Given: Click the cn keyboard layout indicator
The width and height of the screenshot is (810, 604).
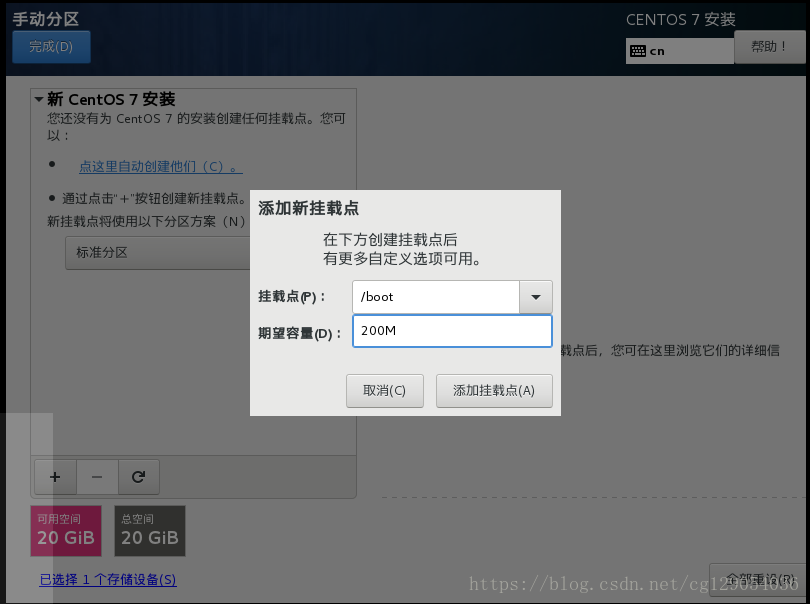Looking at the screenshot, I should point(680,51).
